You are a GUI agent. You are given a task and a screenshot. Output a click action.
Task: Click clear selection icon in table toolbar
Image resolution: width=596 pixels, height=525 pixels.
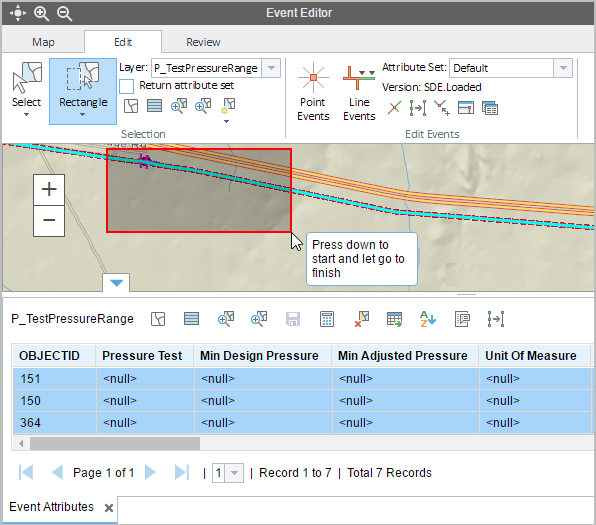click(158, 319)
